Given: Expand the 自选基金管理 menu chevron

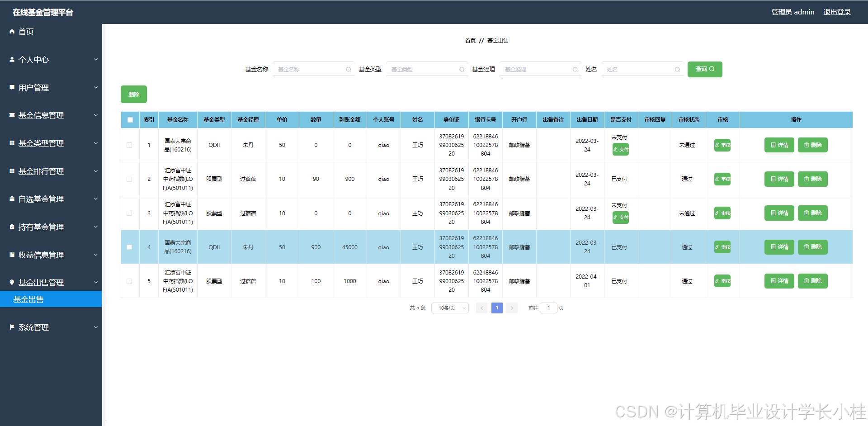Looking at the screenshot, I should pos(96,199).
